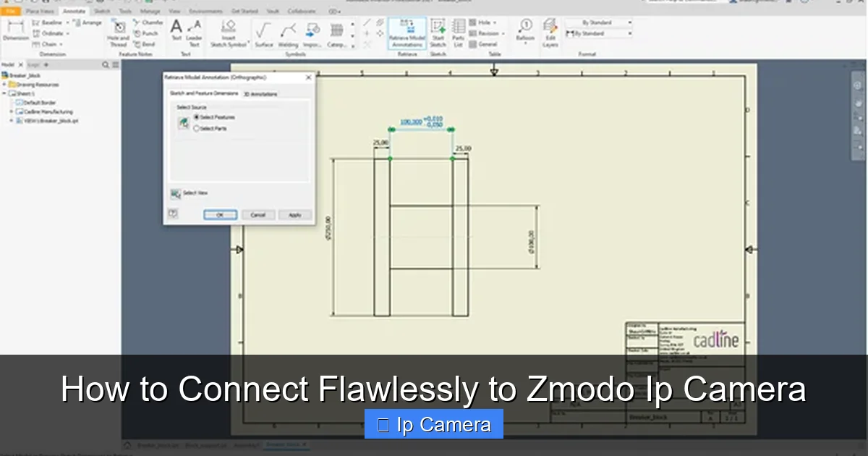Expand the VIEW1:Breaker_block.ipt node
This screenshot has height=456, width=868.
click(12, 121)
